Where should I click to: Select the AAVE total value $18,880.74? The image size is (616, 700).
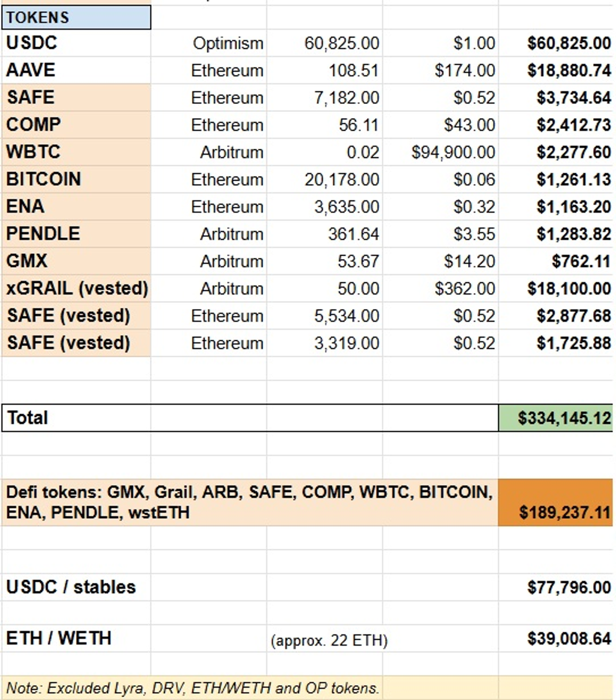(568, 70)
